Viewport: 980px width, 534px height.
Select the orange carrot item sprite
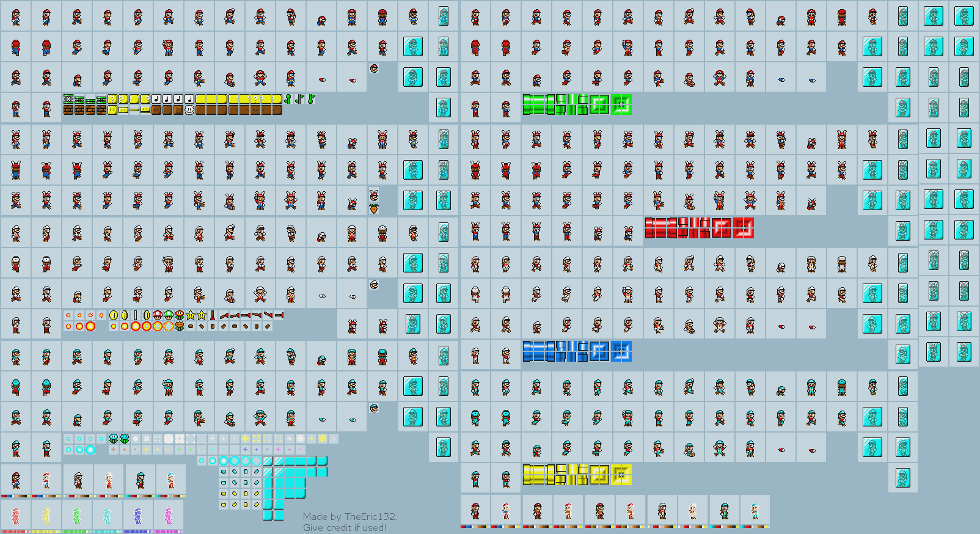click(x=374, y=208)
